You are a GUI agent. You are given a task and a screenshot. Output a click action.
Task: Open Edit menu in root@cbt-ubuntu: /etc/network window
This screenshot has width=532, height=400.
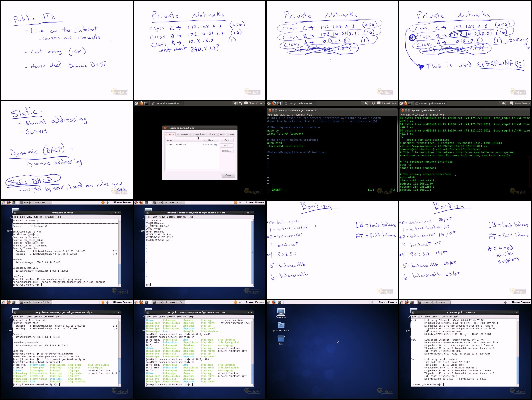pyautogui.click(x=276, y=115)
